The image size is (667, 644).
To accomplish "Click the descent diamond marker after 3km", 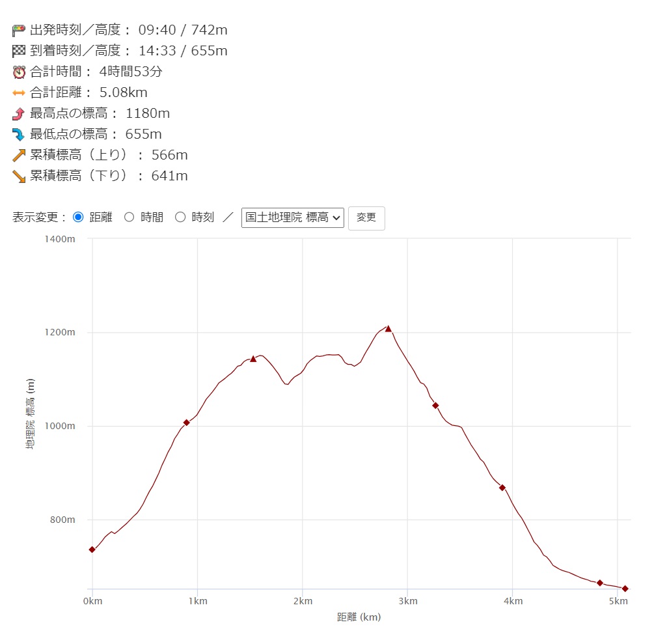I will [435, 406].
